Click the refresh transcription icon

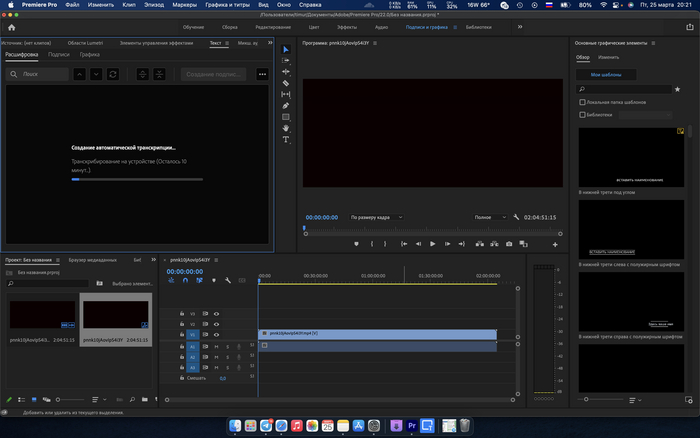click(x=113, y=75)
